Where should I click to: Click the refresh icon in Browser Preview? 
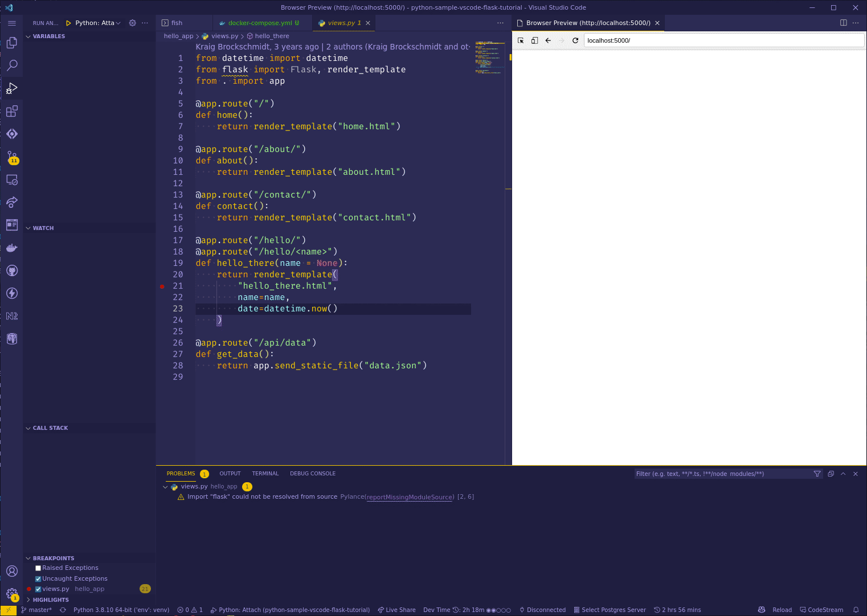click(575, 40)
